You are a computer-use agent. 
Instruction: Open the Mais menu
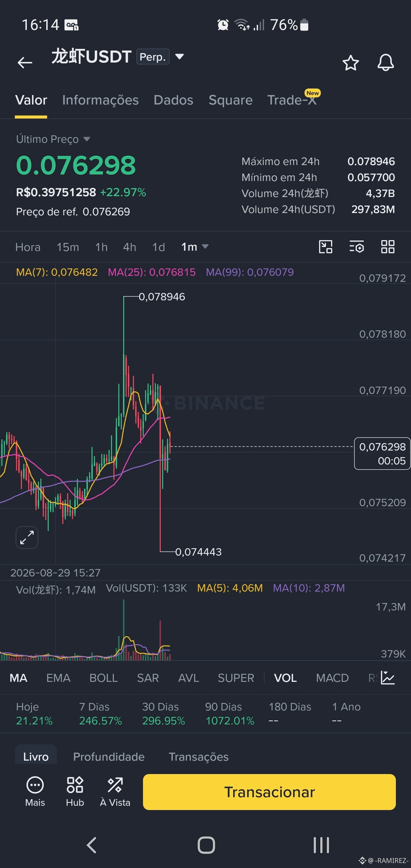coord(35,792)
